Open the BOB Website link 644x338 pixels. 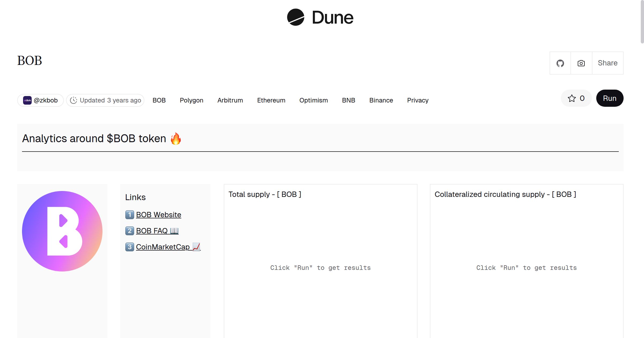158,215
